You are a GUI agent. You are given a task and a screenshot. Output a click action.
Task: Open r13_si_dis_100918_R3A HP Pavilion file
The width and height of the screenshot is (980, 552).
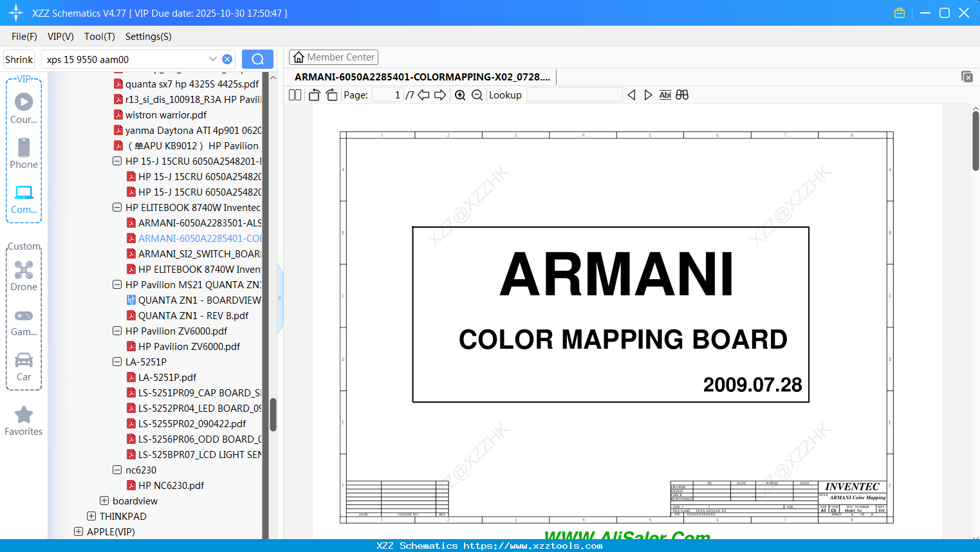point(187,100)
